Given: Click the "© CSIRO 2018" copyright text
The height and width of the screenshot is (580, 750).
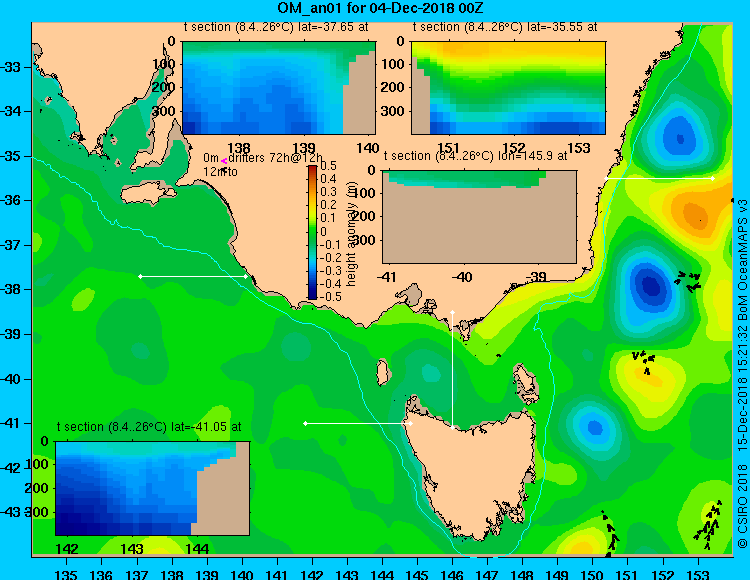Looking at the screenshot, I should click(742, 506).
